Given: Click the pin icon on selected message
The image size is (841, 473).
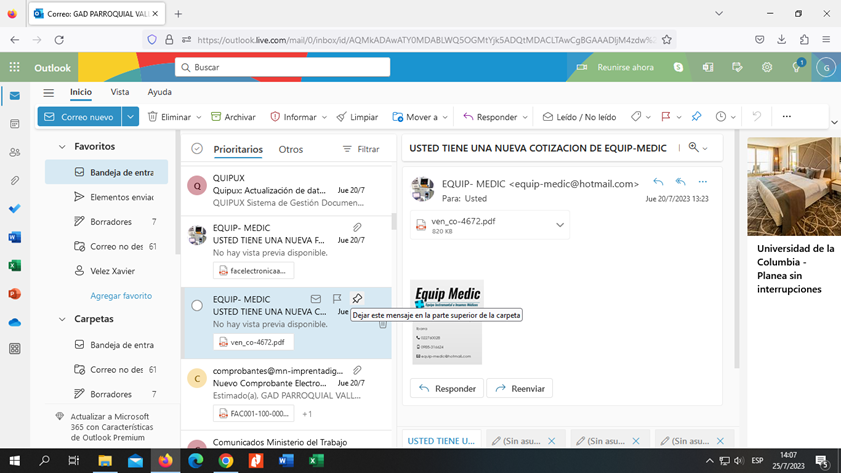Looking at the screenshot, I should tap(357, 299).
